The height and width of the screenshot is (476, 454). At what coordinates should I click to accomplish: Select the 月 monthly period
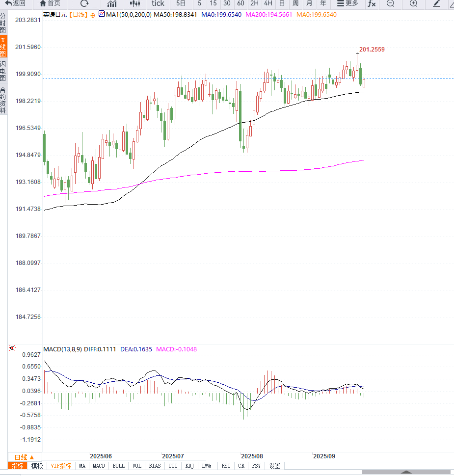coord(309,3)
